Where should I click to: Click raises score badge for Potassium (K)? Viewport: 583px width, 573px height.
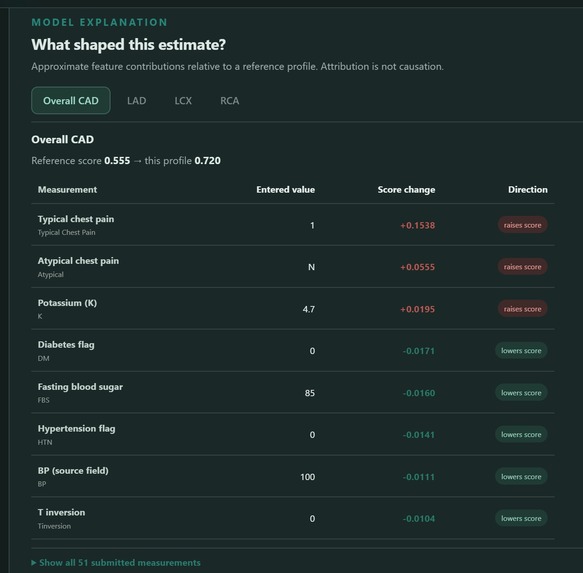(522, 309)
